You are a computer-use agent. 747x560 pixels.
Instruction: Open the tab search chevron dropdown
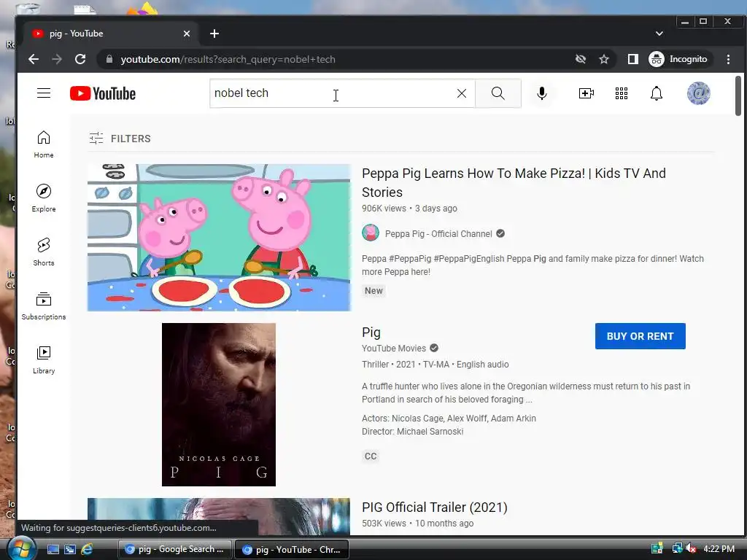coord(659,34)
